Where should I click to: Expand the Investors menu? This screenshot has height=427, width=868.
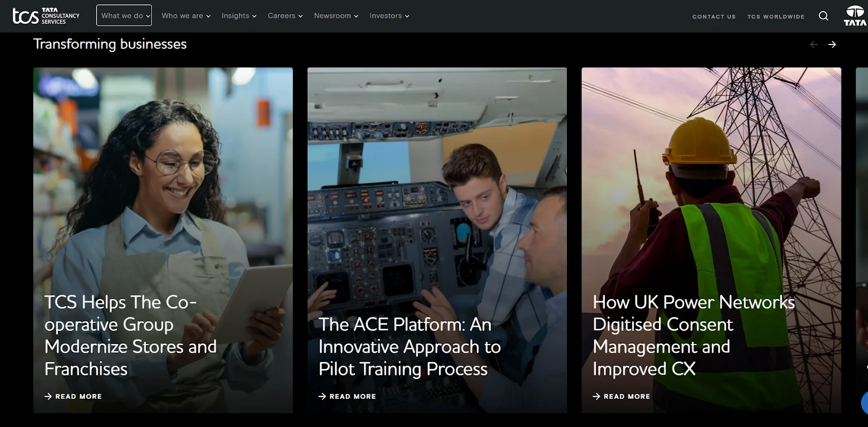coord(390,16)
